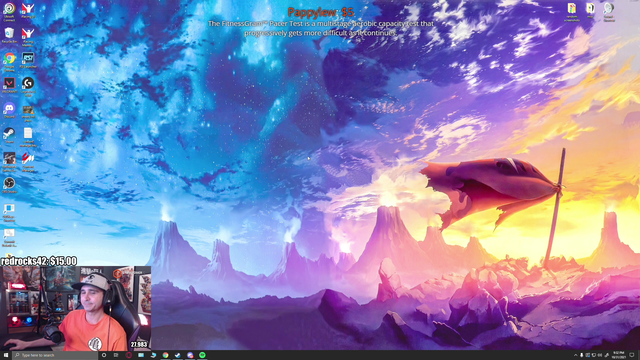
Task: Select the rightmost desktop icon in top-right corner
Action: pyautogui.click(x=609, y=12)
